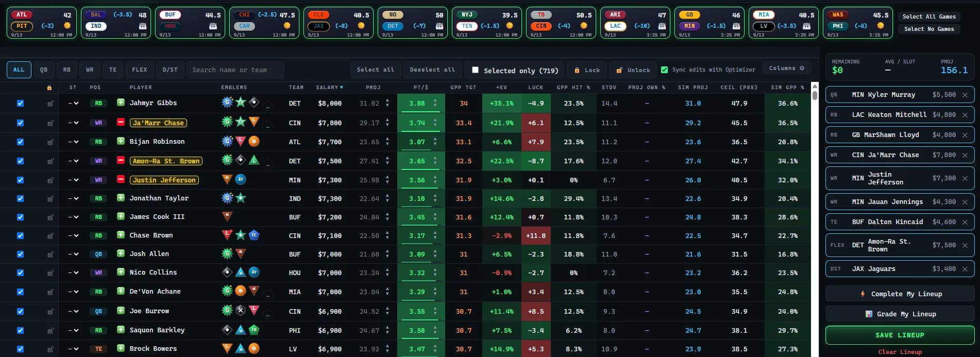Click green FR emblem on Saquon Barkley row
This screenshot has height=357, width=980.
[x=254, y=330]
